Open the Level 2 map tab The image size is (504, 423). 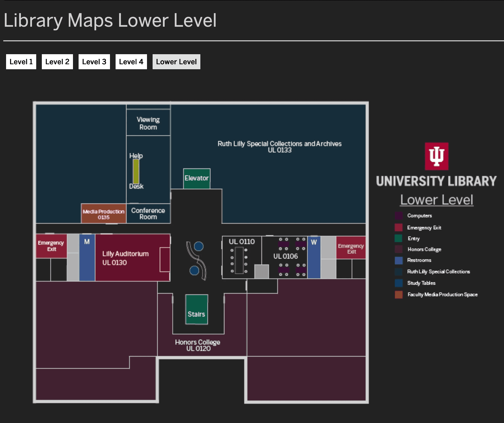pyautogui.click(x=57, y=62)
